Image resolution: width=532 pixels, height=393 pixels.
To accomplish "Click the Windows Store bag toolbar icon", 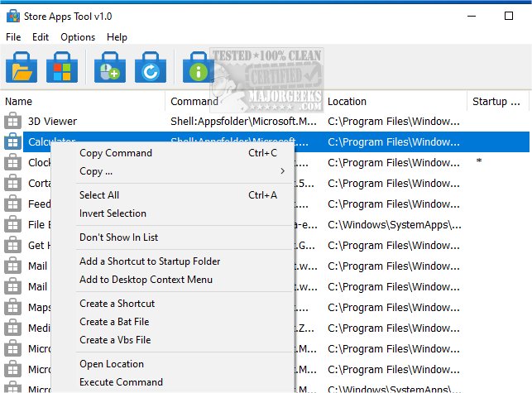I will 62,67.
